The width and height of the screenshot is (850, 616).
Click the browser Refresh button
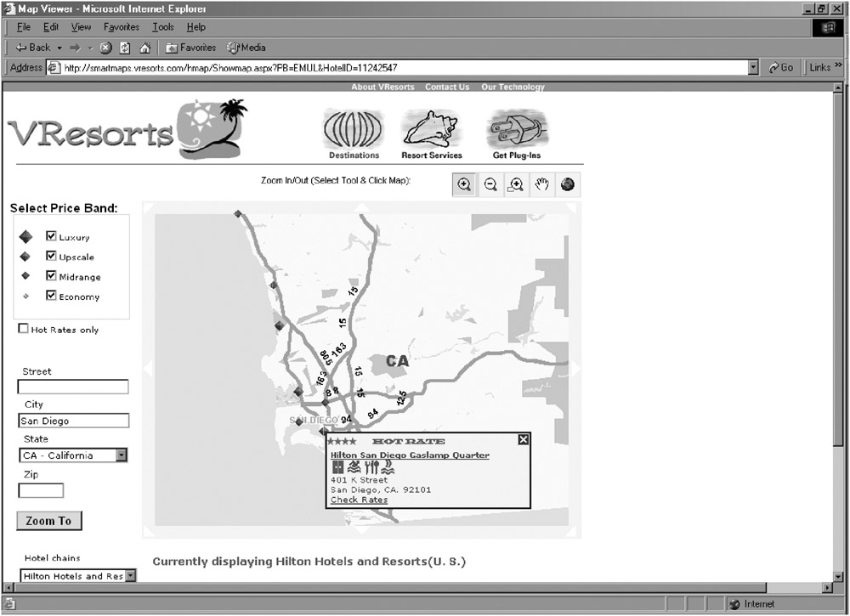(125, 48)
